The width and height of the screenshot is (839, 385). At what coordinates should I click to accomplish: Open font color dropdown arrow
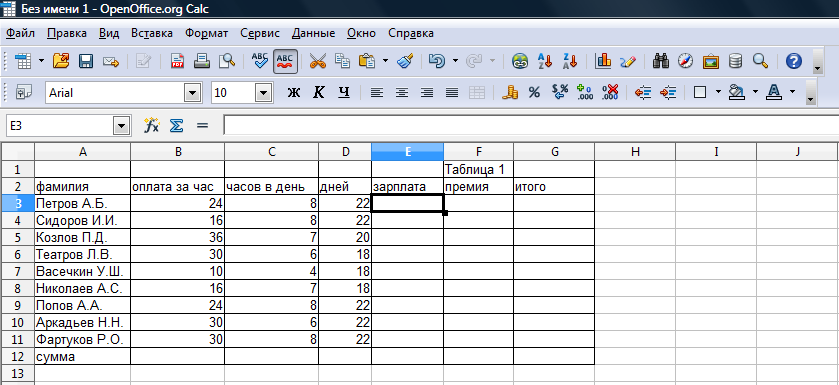click(x=792, y=93)
